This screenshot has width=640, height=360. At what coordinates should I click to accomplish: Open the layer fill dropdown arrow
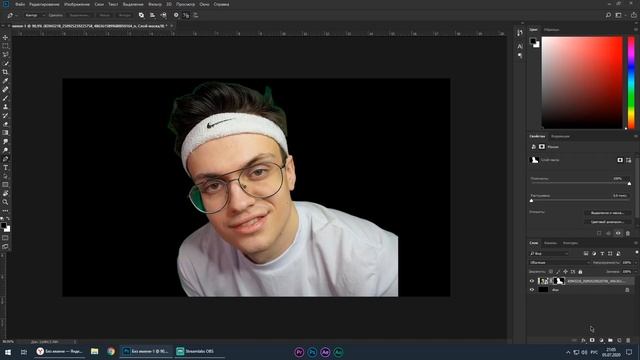[x=635, y=271]
